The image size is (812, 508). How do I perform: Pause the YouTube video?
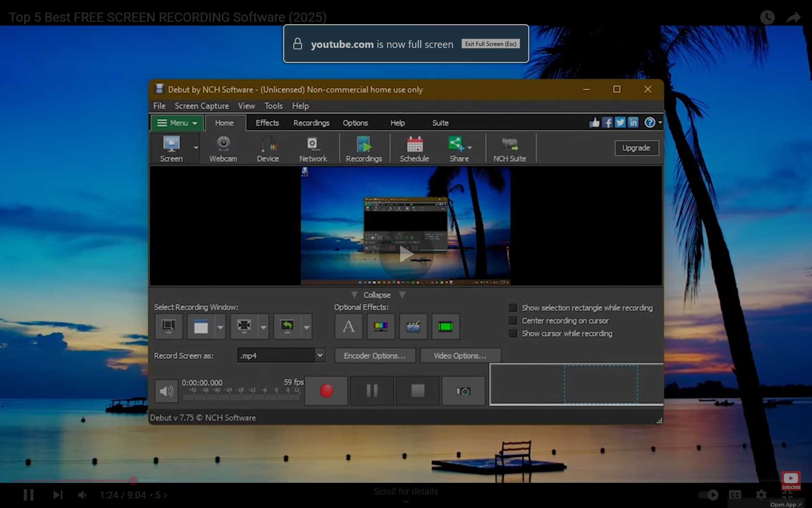point(29,495)
